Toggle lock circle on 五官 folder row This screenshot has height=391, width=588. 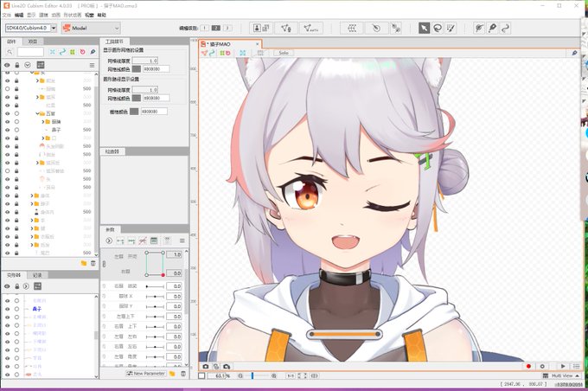16,113
